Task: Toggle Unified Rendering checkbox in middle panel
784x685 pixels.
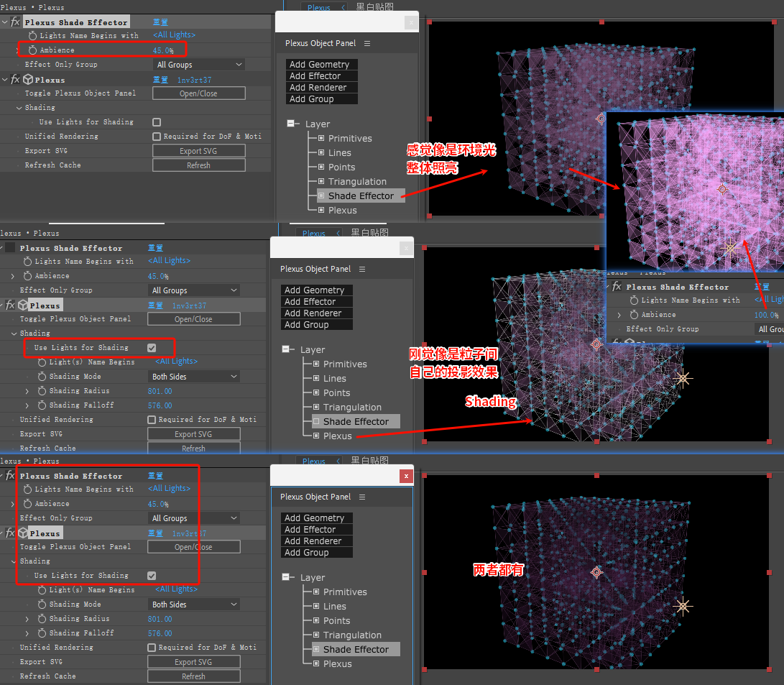Action: (x=152, y=420)
